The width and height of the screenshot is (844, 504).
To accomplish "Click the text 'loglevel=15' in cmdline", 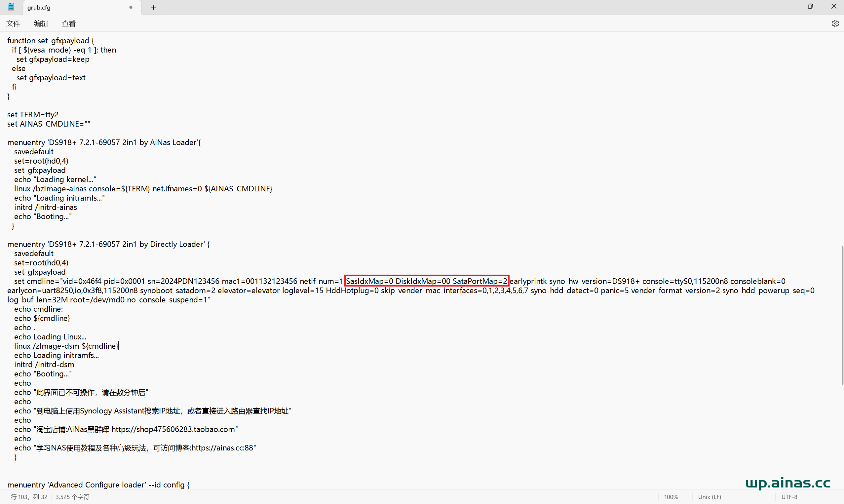I will point(302,291).
